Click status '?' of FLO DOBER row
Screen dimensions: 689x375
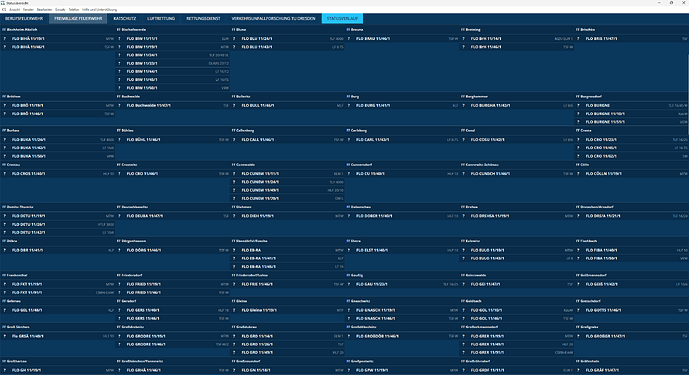pos(349,216)
